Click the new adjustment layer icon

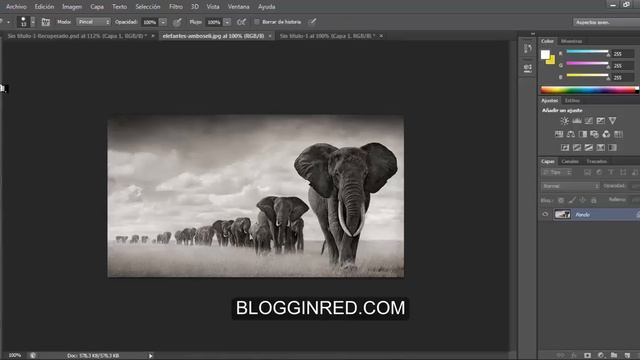[601, 356]
